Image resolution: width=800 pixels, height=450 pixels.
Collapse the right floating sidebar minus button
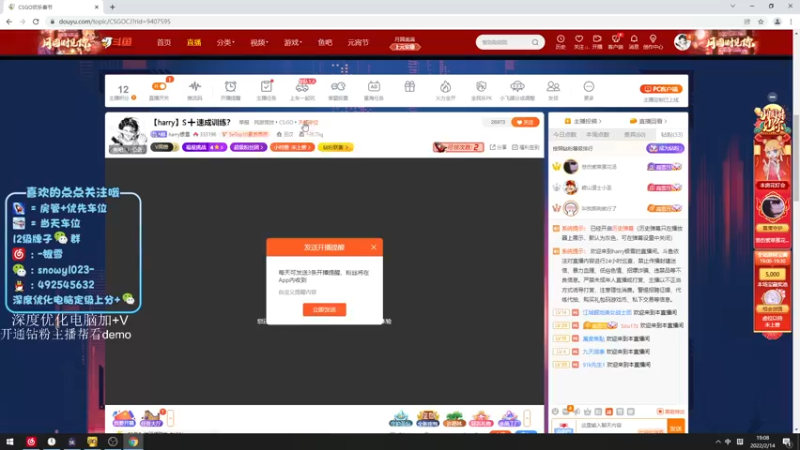tap(772, 96)
